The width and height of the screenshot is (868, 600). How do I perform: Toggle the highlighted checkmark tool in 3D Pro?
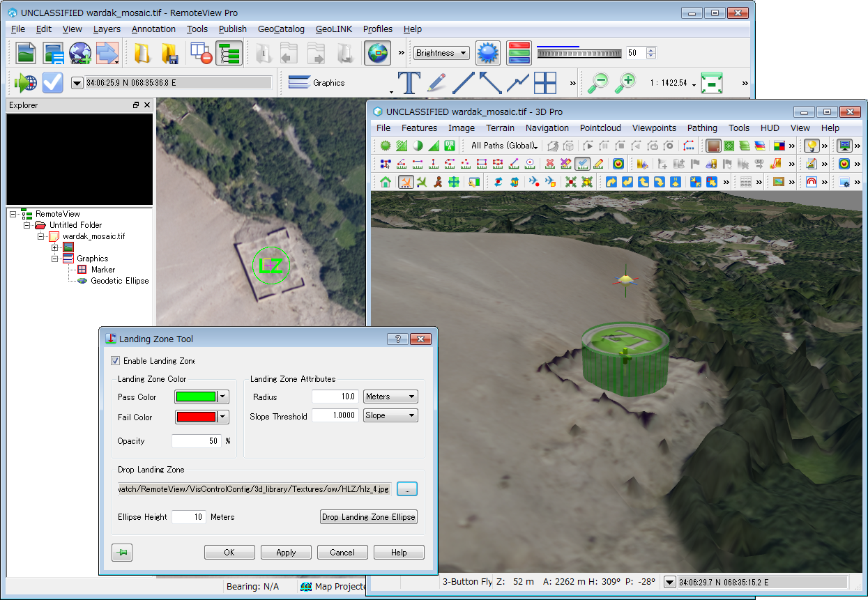tap(582, 164)
